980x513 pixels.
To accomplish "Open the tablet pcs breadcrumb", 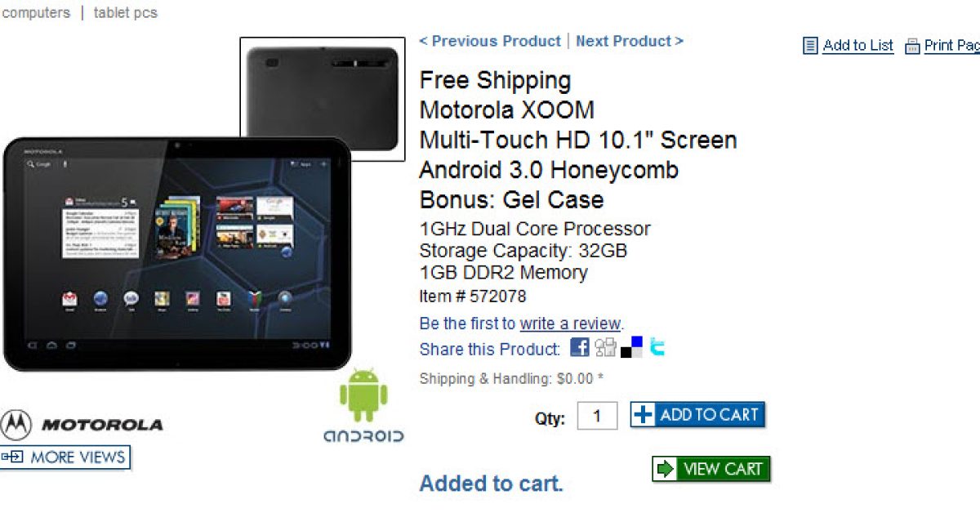I will click(126, 13).
